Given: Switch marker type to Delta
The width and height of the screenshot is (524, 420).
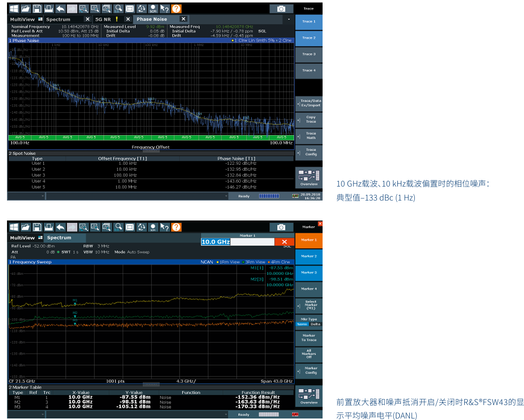Looking at the screenshot, I should [315, 324].
